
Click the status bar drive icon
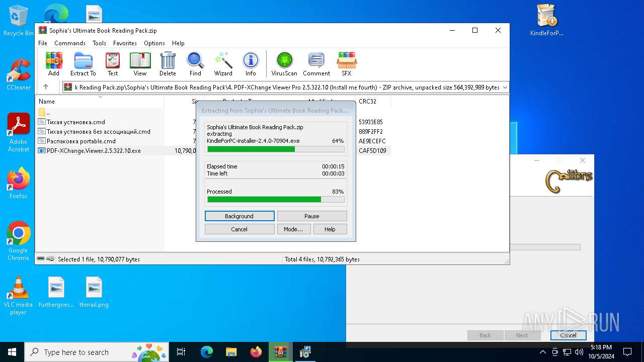pos(41,259)
